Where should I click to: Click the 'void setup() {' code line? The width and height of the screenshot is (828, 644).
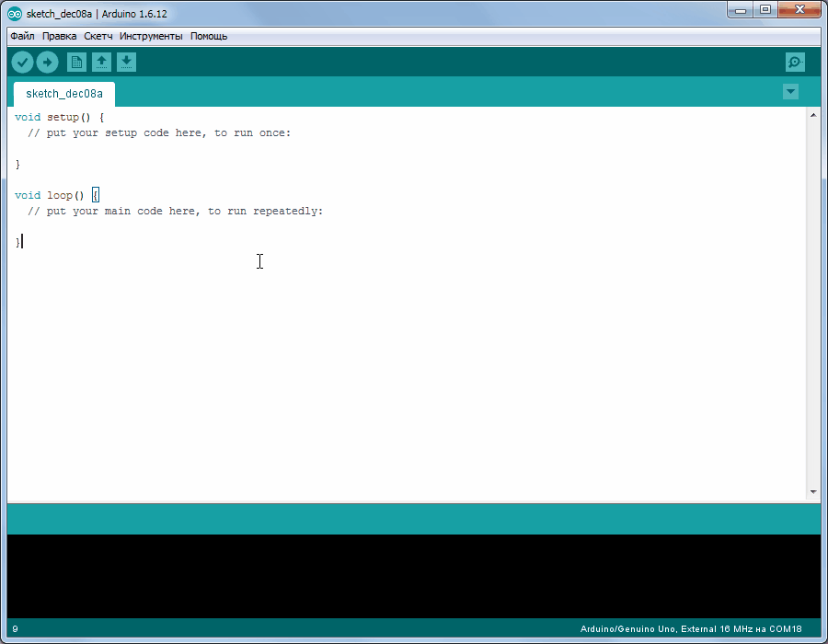[x=60, y=117]
